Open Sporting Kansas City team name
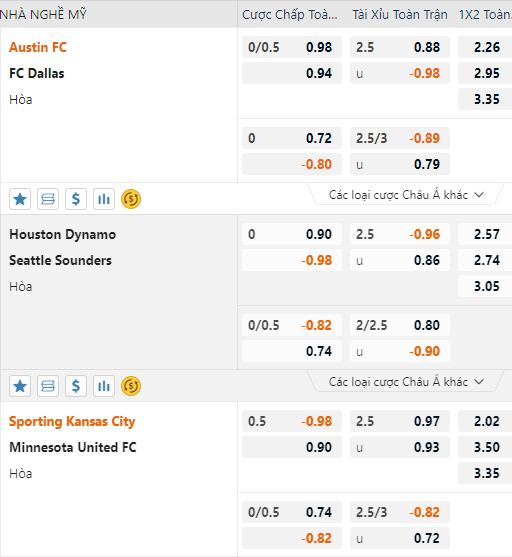This screenshot has height=557, width=512. [72, 421]
